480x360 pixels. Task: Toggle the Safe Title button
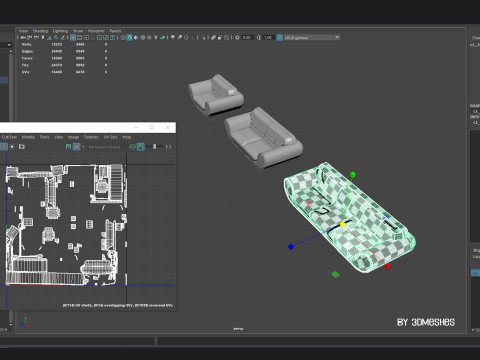point(113,38)
